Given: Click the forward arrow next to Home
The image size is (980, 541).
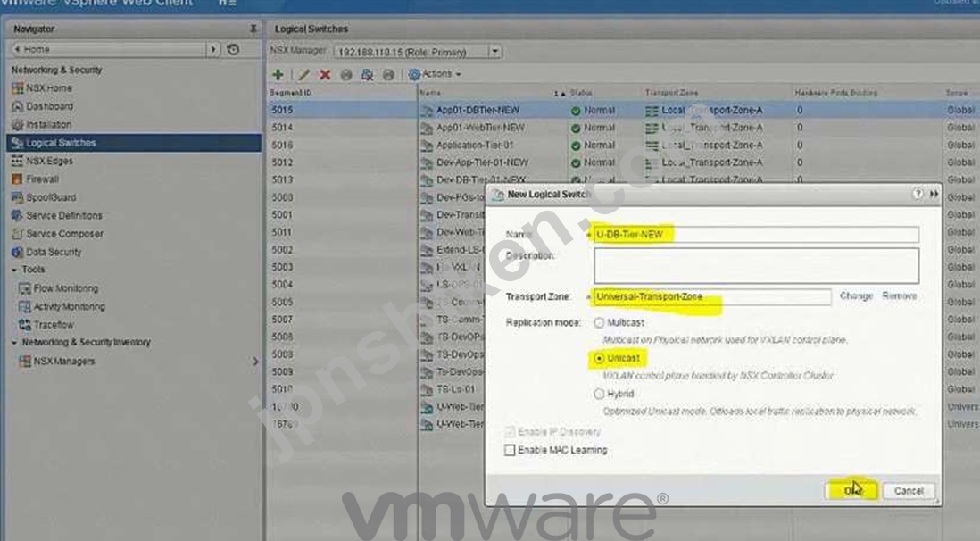Looking at the screenshot, I should (x=213, y=49).
